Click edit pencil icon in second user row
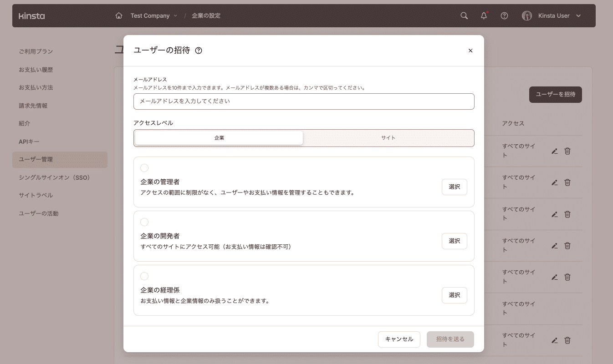The image size is (613, 364). coord(554,182)
